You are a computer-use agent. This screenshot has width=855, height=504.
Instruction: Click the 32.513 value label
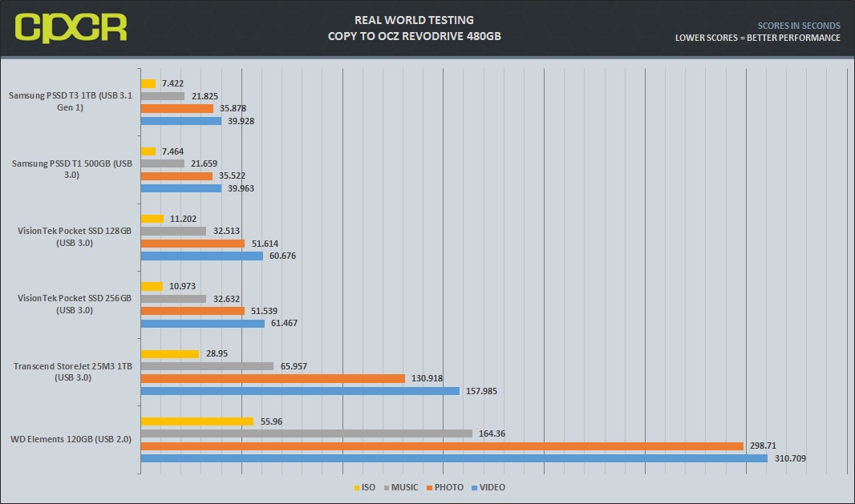(226, 231)
